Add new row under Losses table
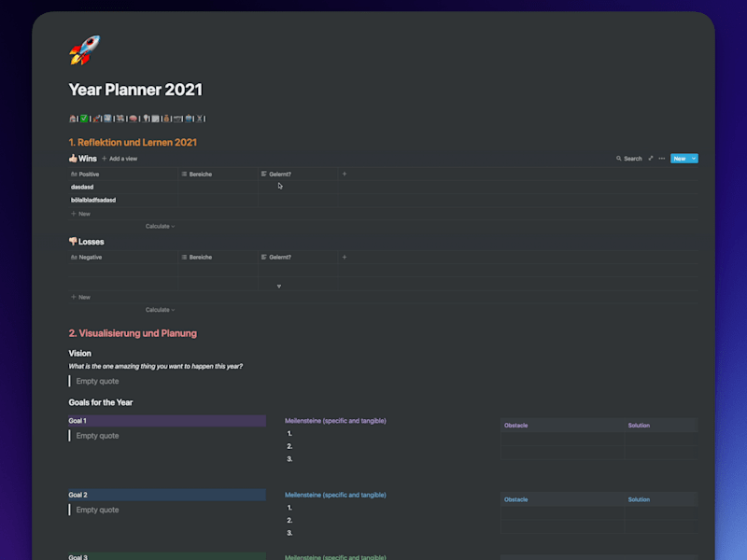 (x=80, y=297)
